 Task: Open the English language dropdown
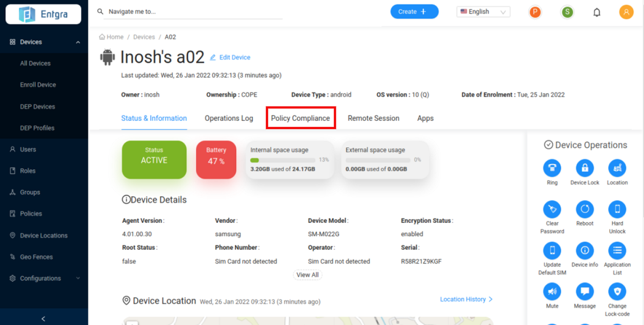[483, 12]
